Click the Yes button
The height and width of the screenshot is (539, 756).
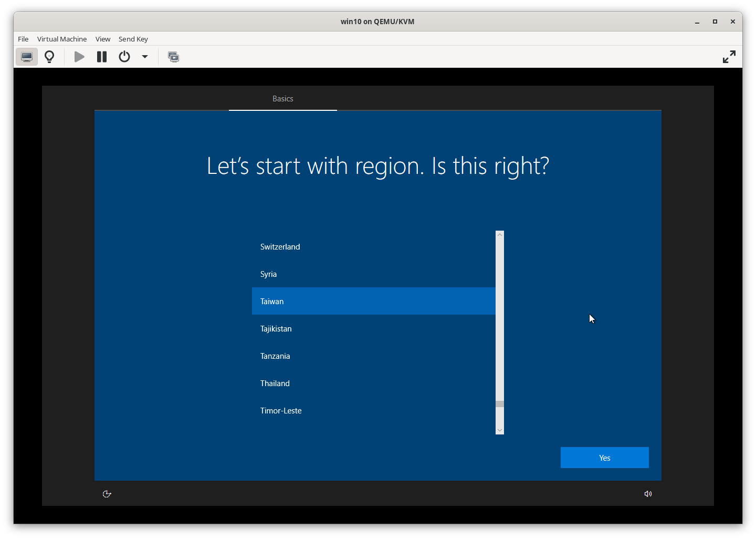(605, 458)
